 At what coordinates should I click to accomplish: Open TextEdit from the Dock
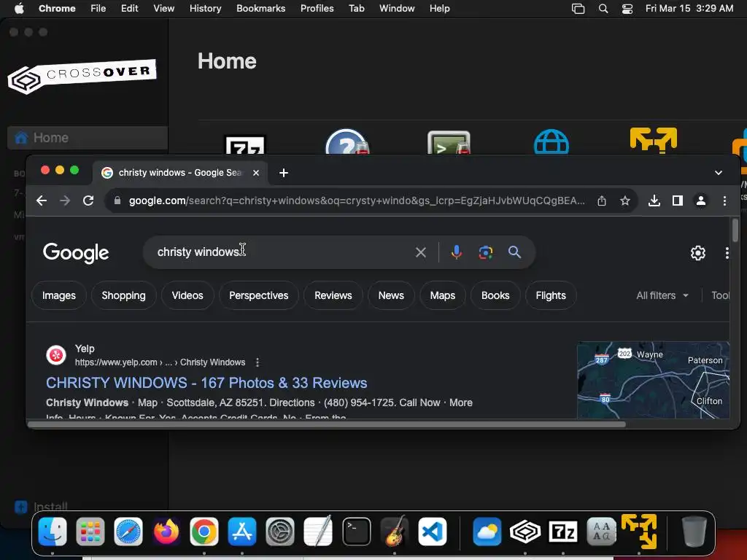(x=318, y=532)
